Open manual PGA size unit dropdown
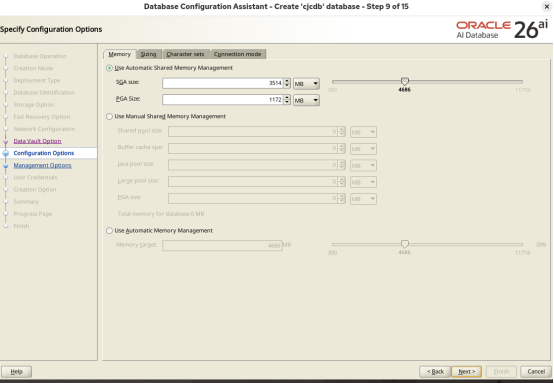554x384 pixels. click(x=363, y=199)
